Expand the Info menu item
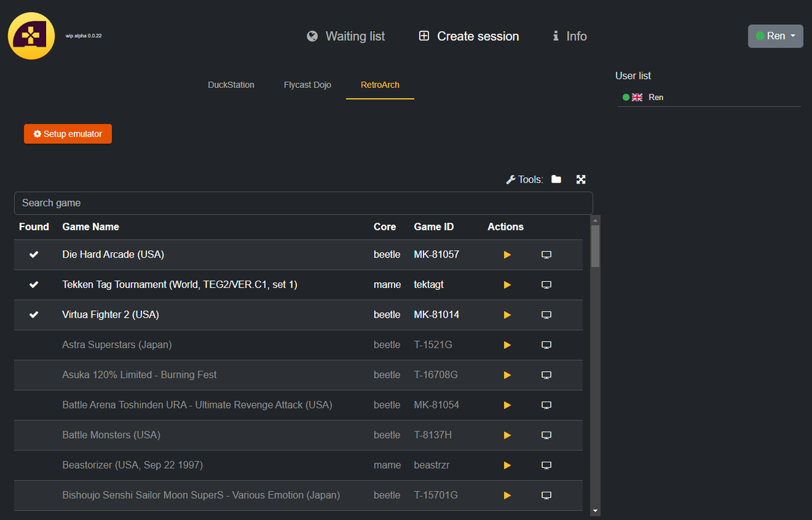The width and height of the screenshot is (812, 520). [x=569, y=36]
